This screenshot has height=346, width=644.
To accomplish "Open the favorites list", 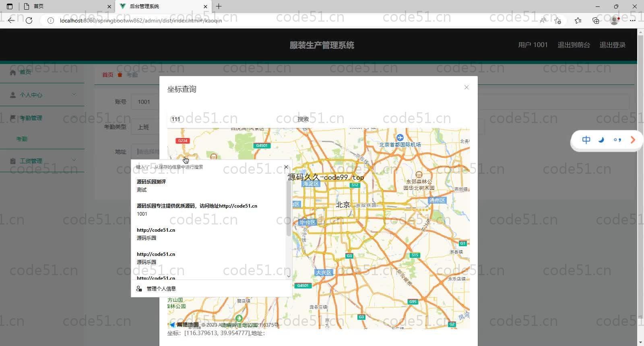I will pyautogui.click(x=578, y=21).
